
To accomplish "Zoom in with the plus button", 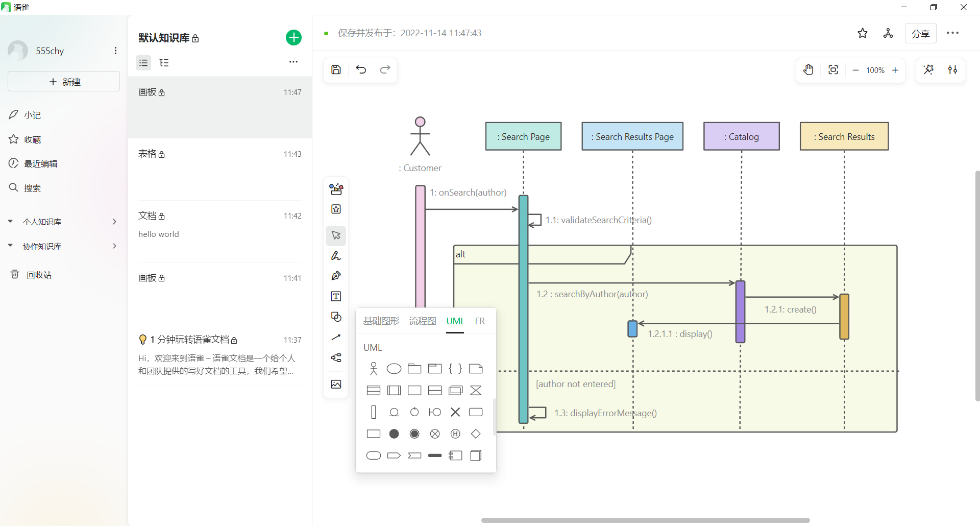I will point(895,70).
